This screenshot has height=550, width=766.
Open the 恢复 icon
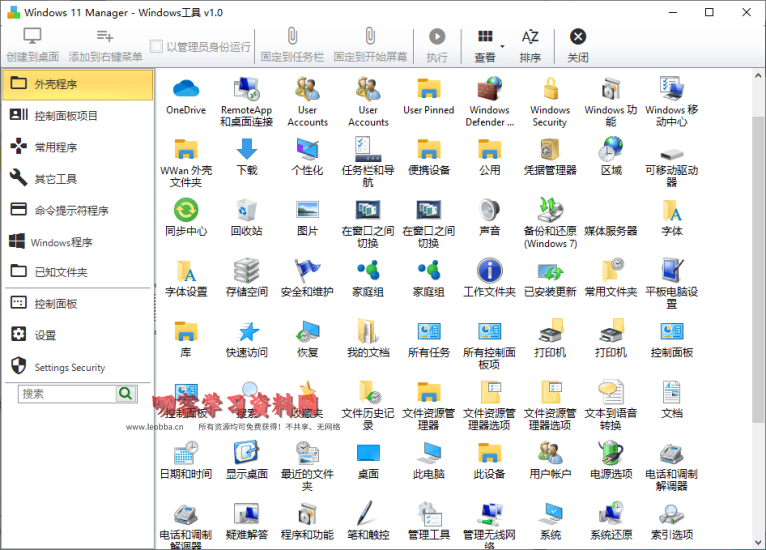click(x=307, y=332)
